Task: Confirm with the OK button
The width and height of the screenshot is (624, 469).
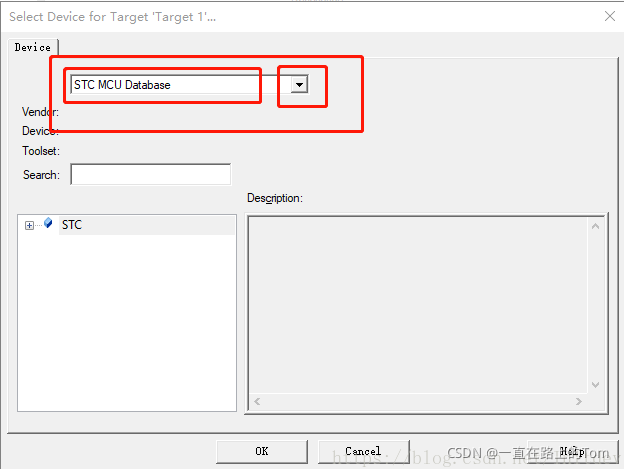Action: [x=262, y=451]
